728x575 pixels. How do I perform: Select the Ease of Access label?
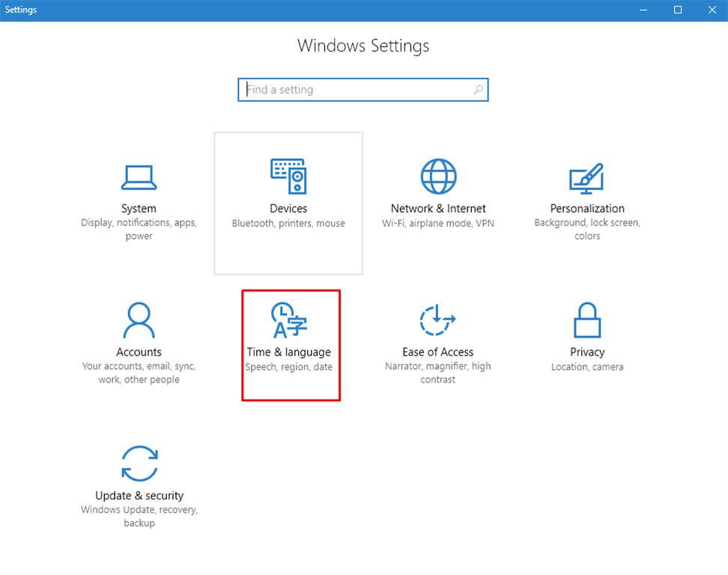[438, 352]
